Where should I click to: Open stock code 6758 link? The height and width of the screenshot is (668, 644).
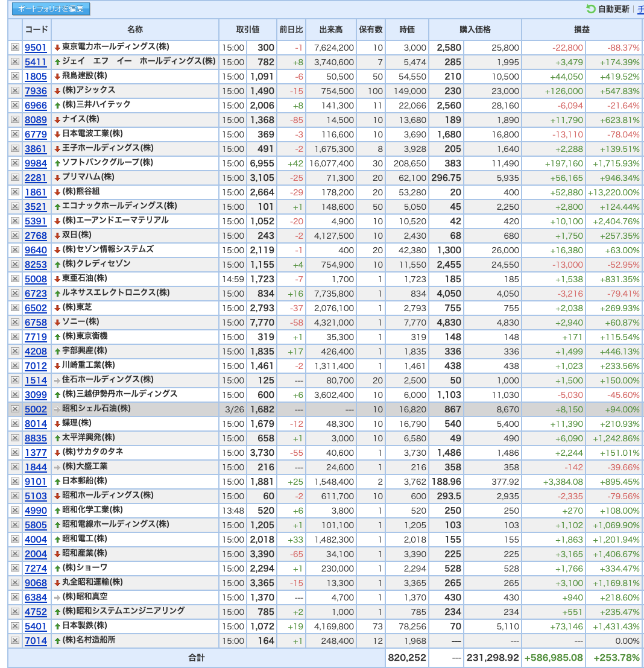[x=36, y=323]
